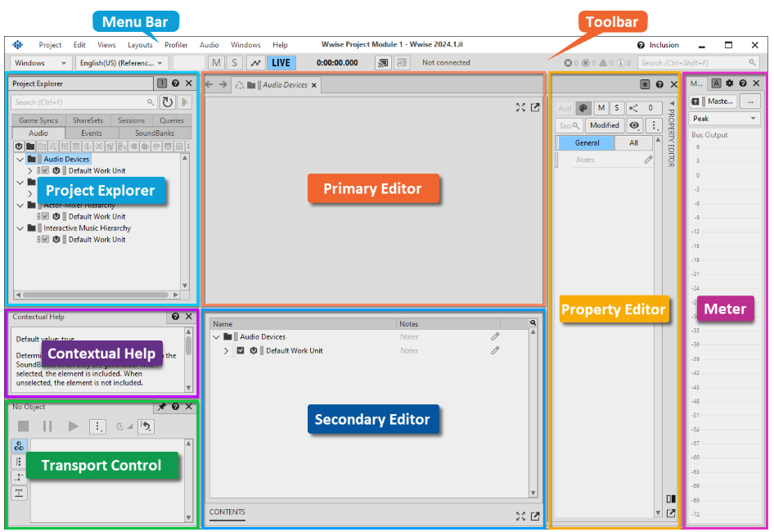Maximize the Primary Editor with the four-arrow icon

click(x=520, y=107)
